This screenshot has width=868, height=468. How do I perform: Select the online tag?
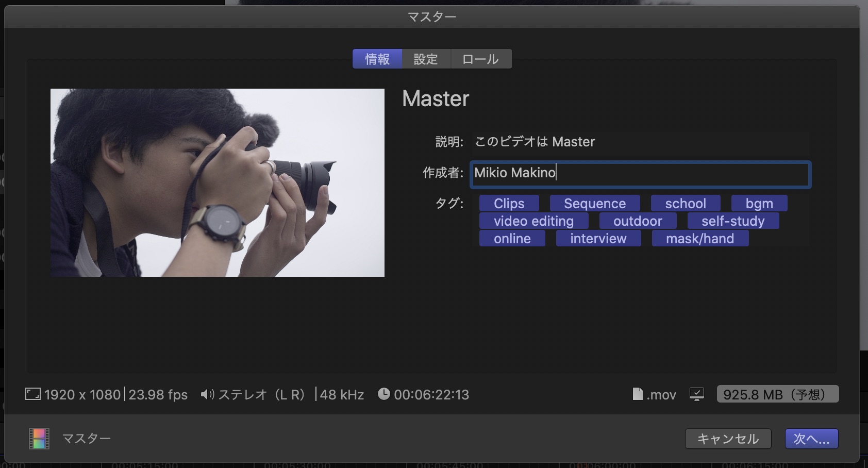tap(512, 239)
